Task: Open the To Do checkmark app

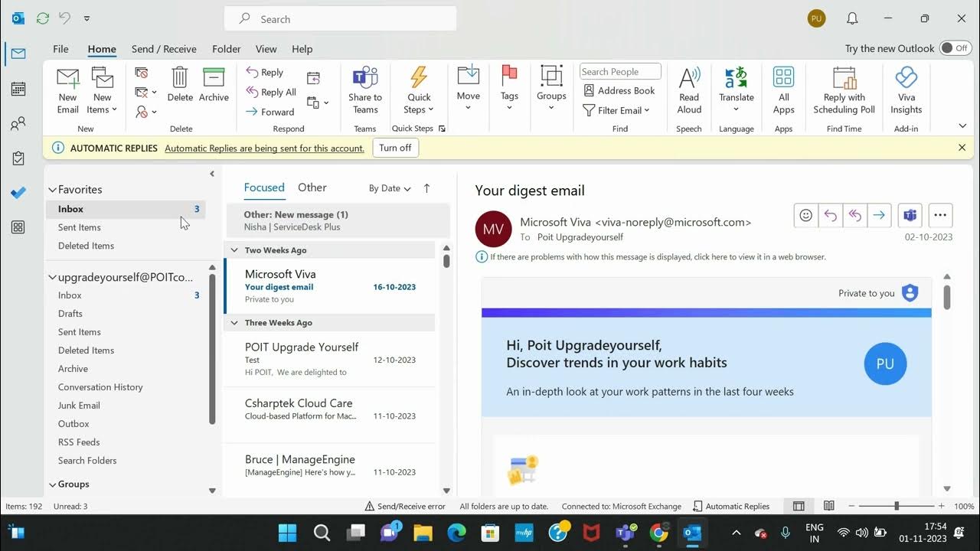Action: [x=18, y=193]
